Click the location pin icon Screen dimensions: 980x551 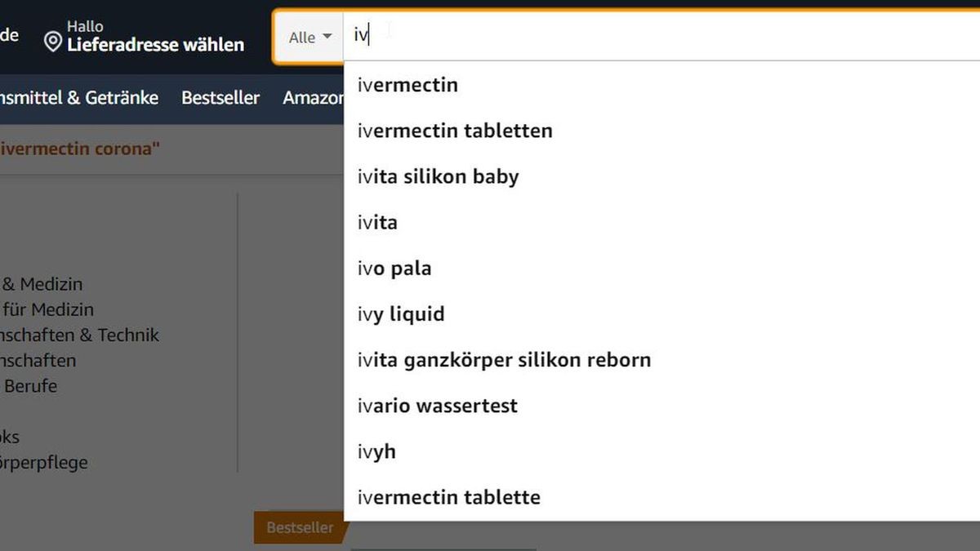(x=52, y=42)
